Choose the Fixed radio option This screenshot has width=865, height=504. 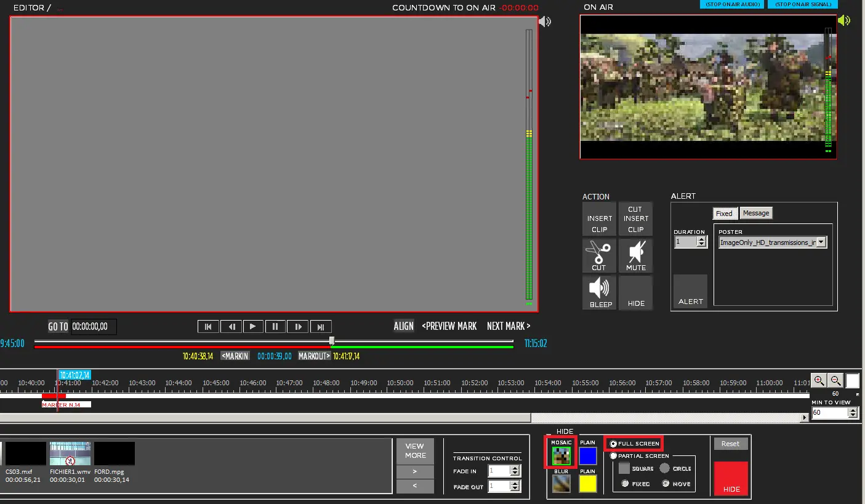(626, 484)
